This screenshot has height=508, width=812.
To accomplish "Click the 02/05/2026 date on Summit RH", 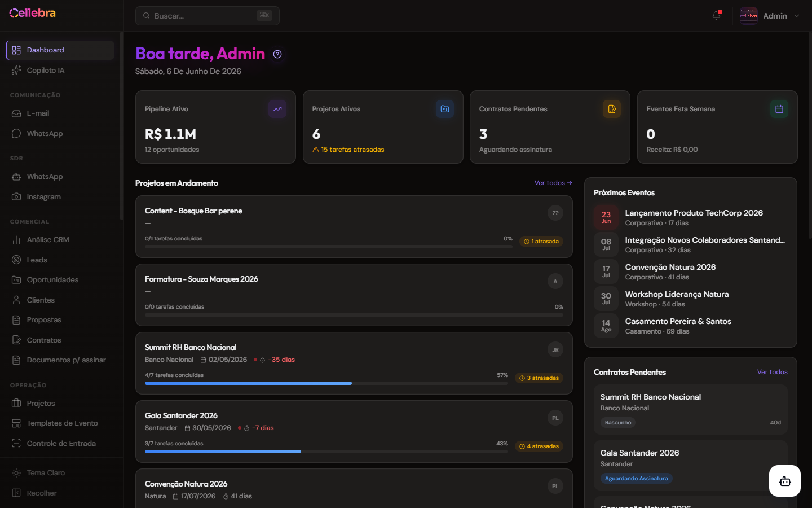I will coord(224,360).
